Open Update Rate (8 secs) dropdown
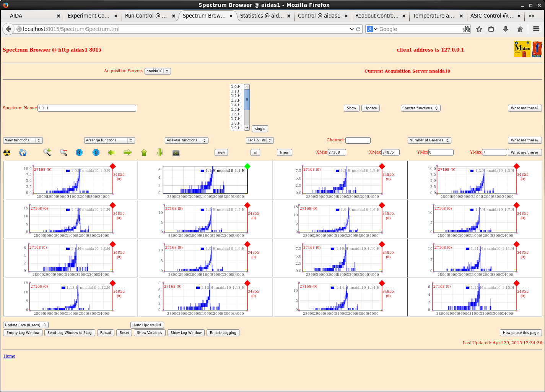545x392 pixels. point(26,325)
